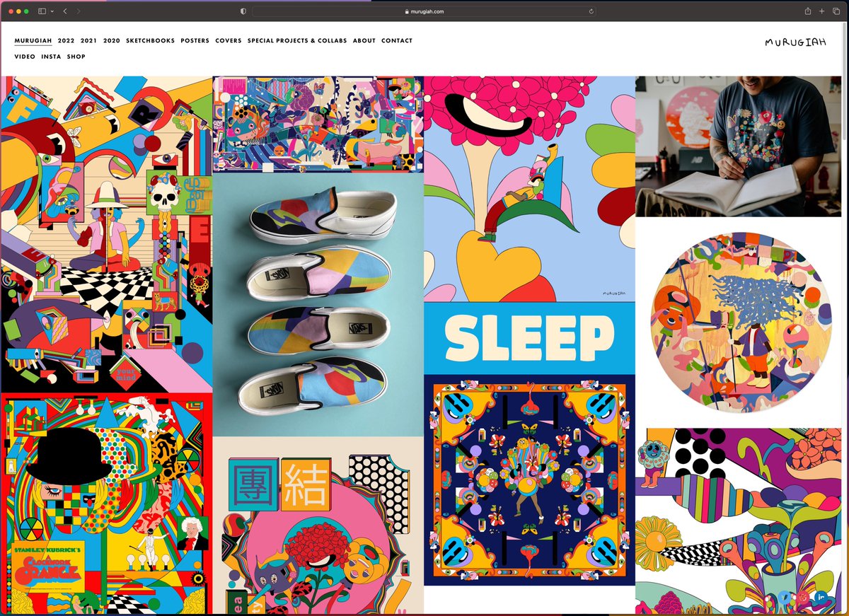
Task: Add a new tab with plus icon
Action: pos(821,11)
